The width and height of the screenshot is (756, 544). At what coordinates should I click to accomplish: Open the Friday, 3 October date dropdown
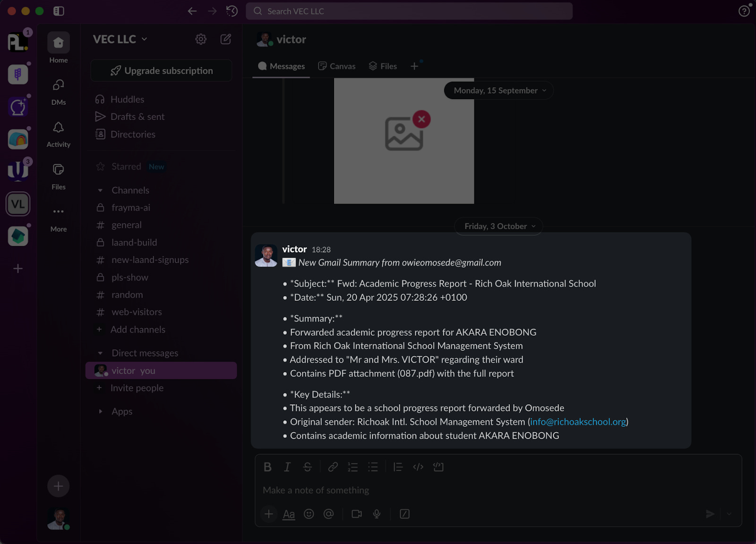point(499,226)
